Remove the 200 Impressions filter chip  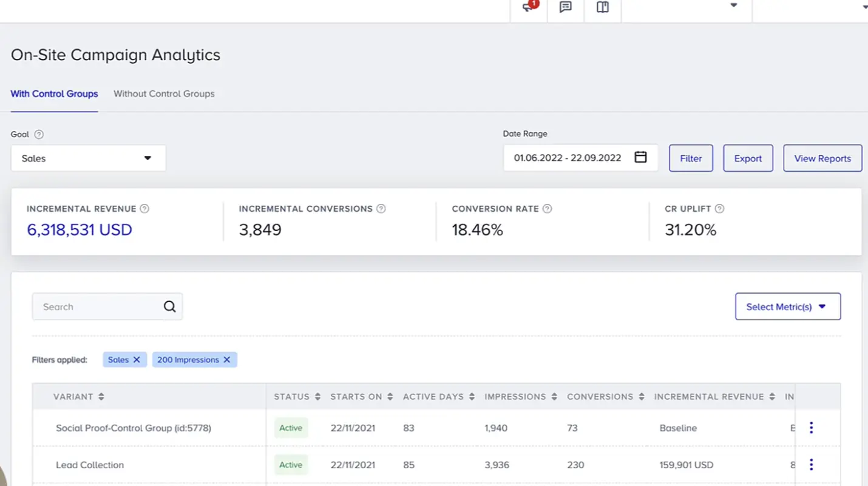click(x=226, y=359)
